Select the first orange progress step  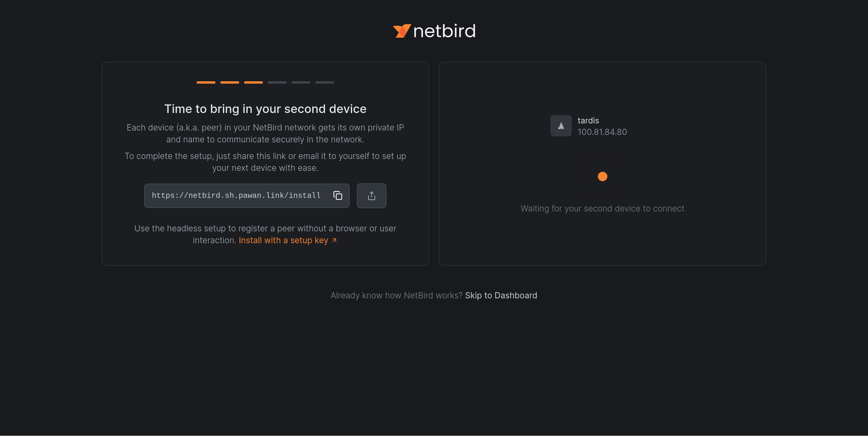pos(206,82)
